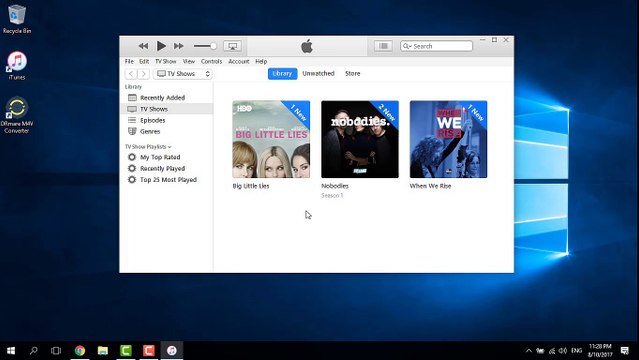Show hidden system tray icons

point(529,351)
